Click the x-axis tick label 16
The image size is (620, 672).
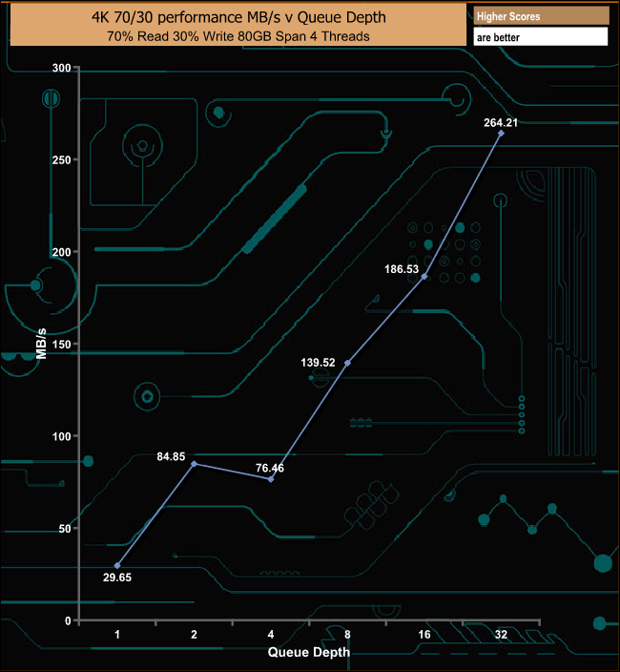pos(424,635)
